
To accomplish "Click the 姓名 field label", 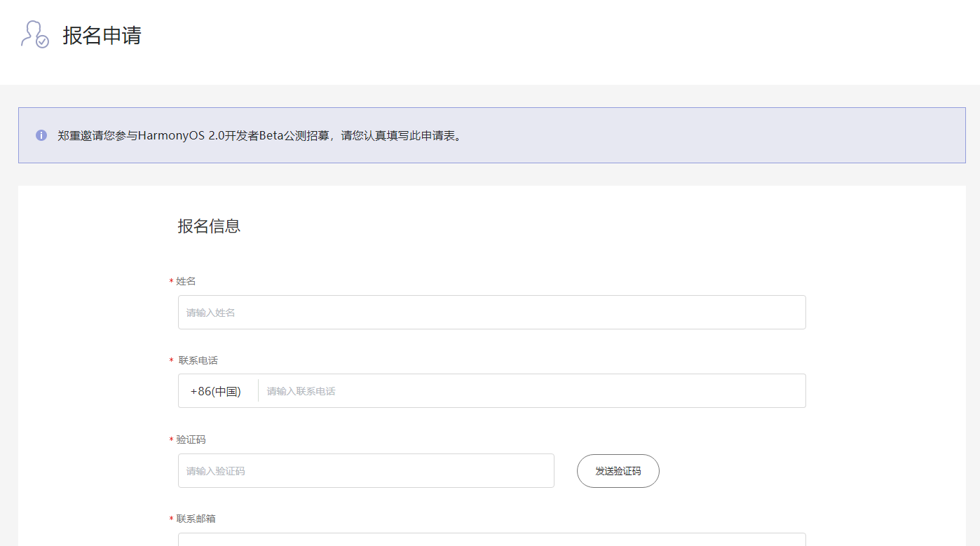I will pos(186,281).
